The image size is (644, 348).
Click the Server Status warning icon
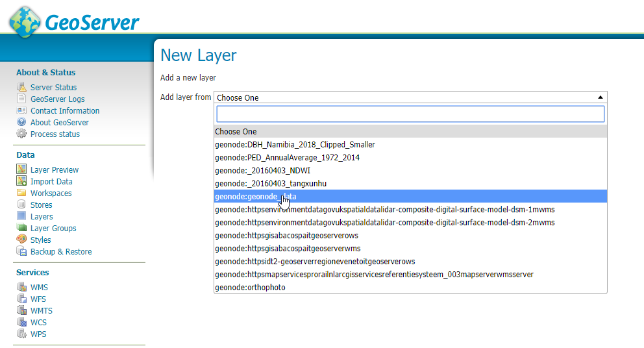click(21, 87)
